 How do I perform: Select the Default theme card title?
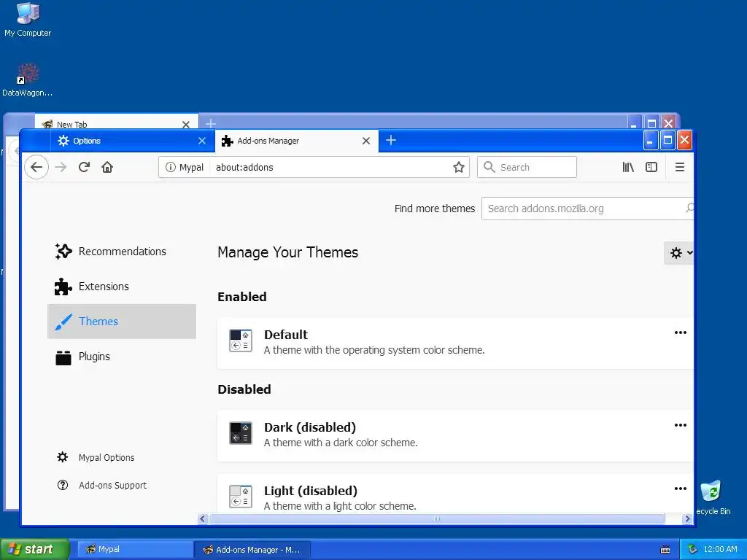(x=286, y=335)
